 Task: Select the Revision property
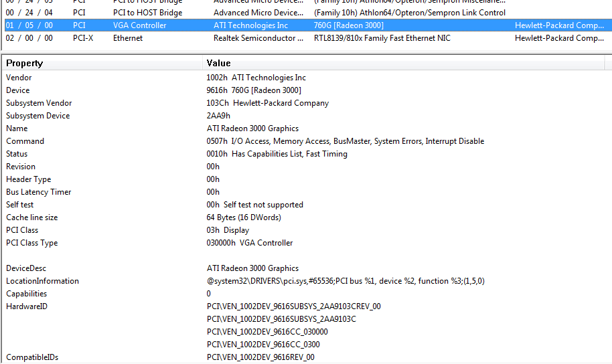(x=21, y=167)
